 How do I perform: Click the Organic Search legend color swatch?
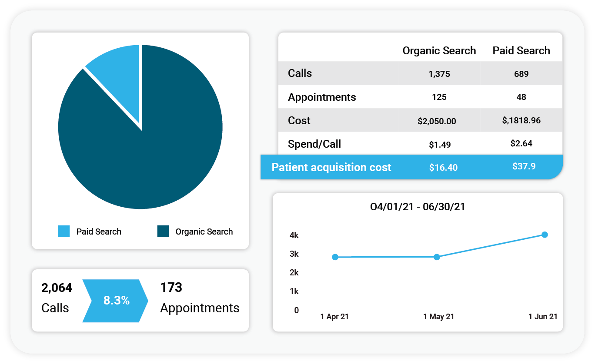tap(163, 231)
